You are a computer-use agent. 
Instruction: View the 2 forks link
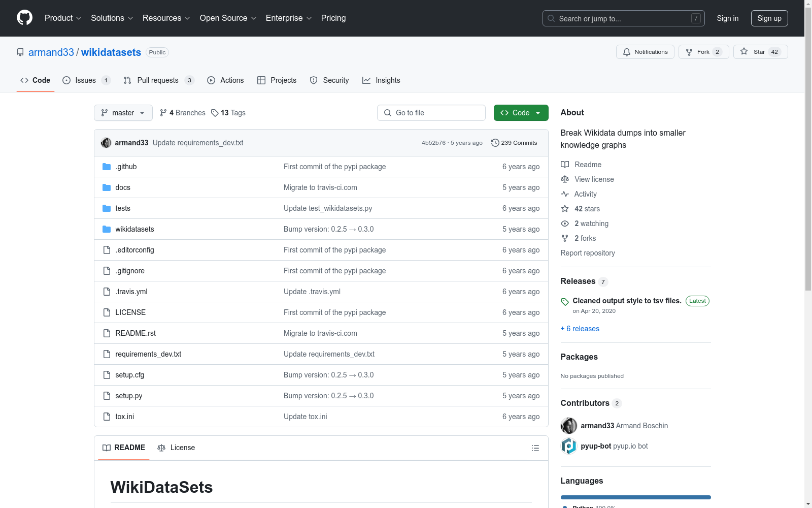[579, 238]
